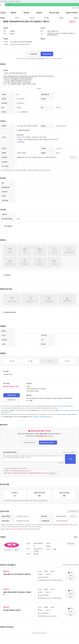The width and height of the screenshot is (79, 644).
Task: Expand the 더보기 job description section
Action: click(39, 88)
